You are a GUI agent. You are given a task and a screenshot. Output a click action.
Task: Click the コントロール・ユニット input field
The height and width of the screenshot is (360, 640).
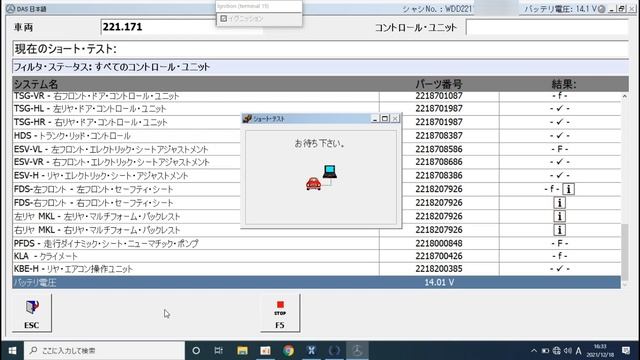(547, 27)
